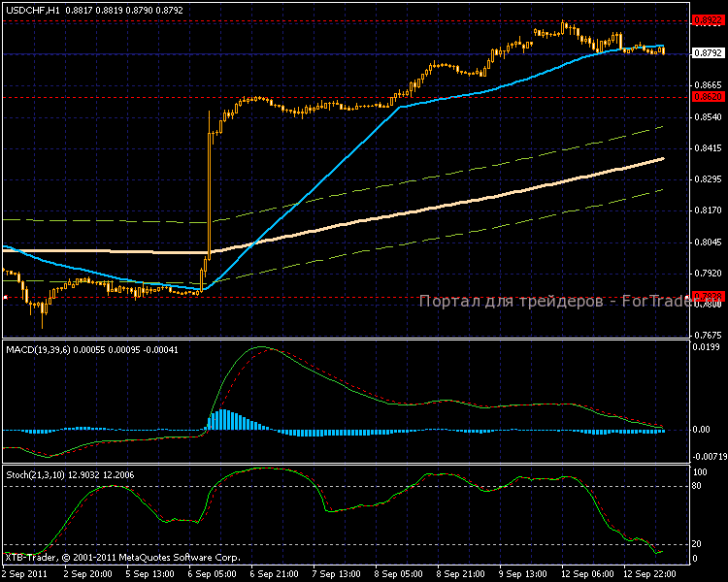Screen dimensions: 728x582
Task: Click the 12 Sep 06:00 time label
Action: coord(587,574)
